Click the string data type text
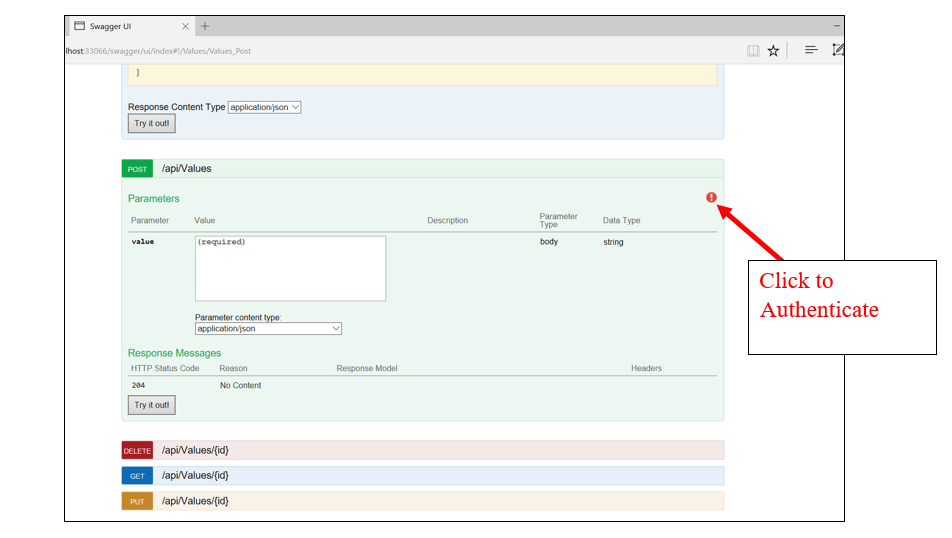The height and width of the screenshot is (538, 952). tap(613, 242)
